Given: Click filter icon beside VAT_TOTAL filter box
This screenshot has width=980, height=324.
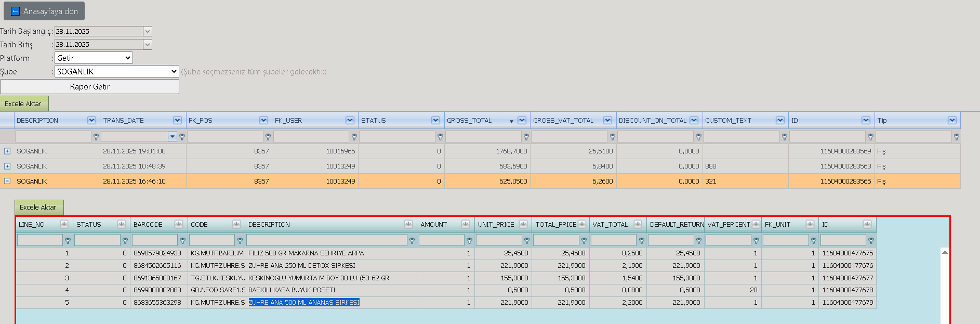Looking at the screenshot, I should point(642,241).
